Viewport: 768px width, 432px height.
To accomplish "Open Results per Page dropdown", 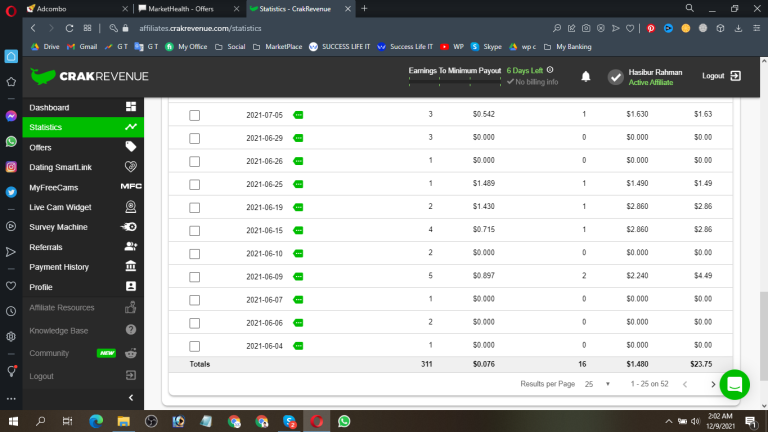I will click(598, 384).
